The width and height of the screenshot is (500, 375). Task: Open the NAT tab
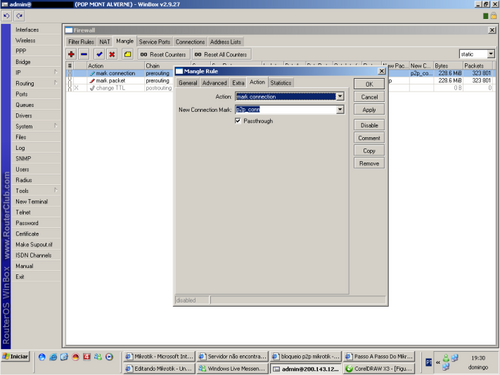105,42
